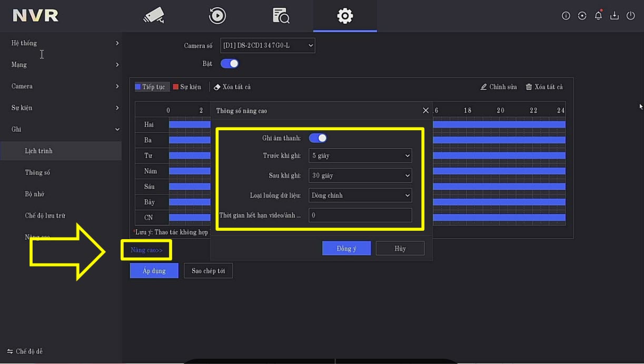This screenshot has height=364, width=644.
Task: Click the information icon at top right
Action: pyautogui.click(x=566, y=16)
